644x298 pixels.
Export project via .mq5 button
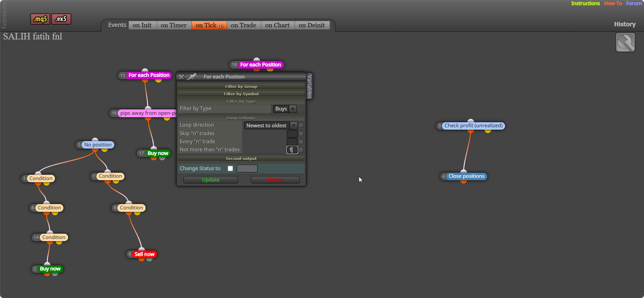[40, 19]
